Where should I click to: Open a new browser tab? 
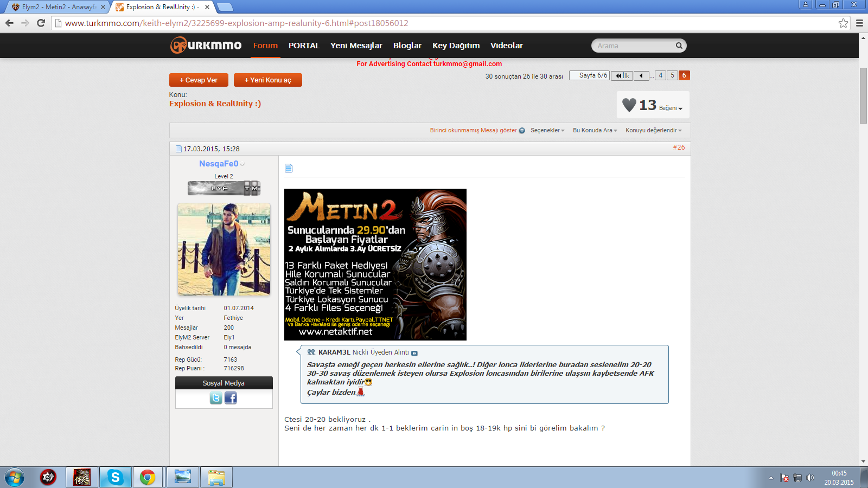(x=225, y=7)
